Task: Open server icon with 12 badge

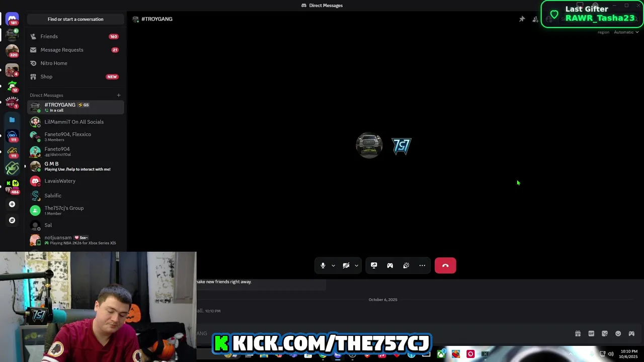Action: click(x=12, y=86)
